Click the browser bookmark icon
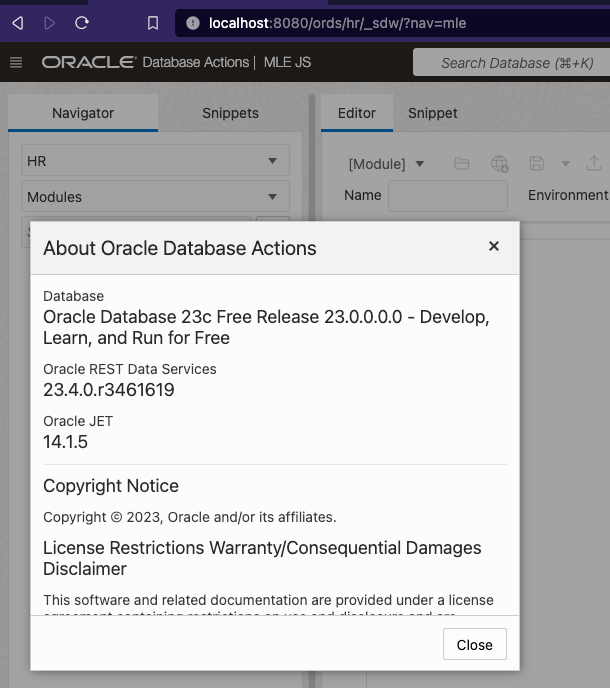The width and height of the screenshot is (610, 688). pos(152,22)
